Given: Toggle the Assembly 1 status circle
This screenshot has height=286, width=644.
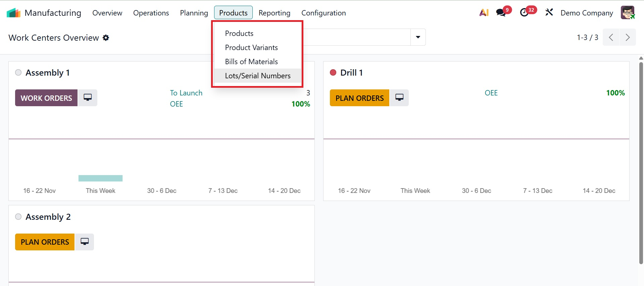Looking at the screenshot, I should pyautogui.click(x=18, y=73).
